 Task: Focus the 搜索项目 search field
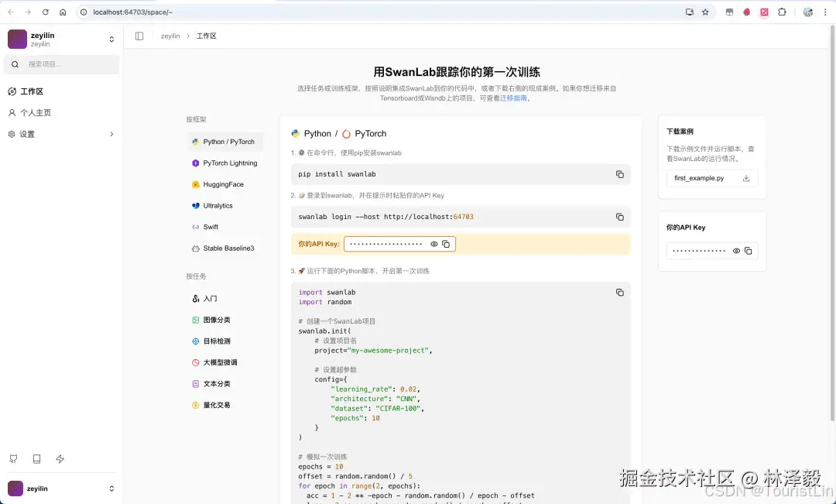[61, 64]
